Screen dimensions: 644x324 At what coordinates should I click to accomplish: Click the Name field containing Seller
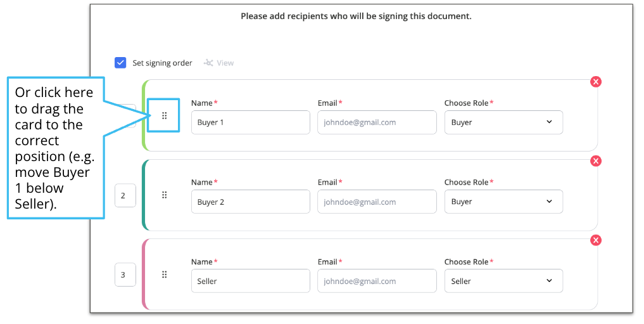pyautogui.click(x=251, y=281)
